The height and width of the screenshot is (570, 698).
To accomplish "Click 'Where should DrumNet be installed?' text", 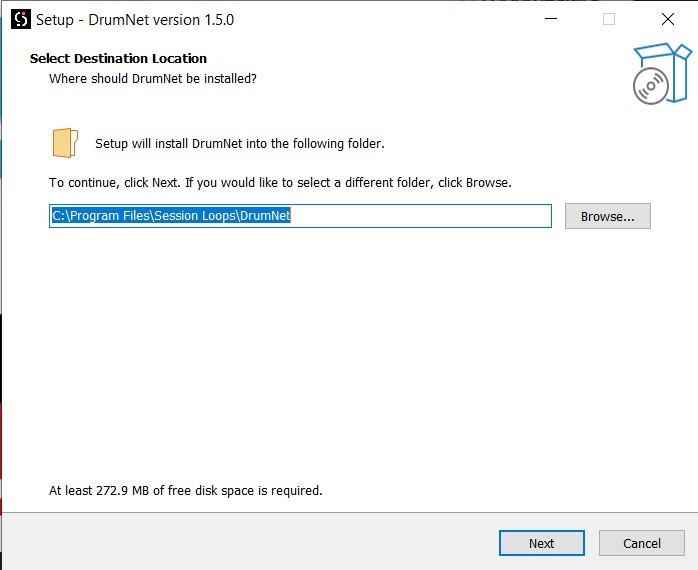I will click(x=153, y=79).
